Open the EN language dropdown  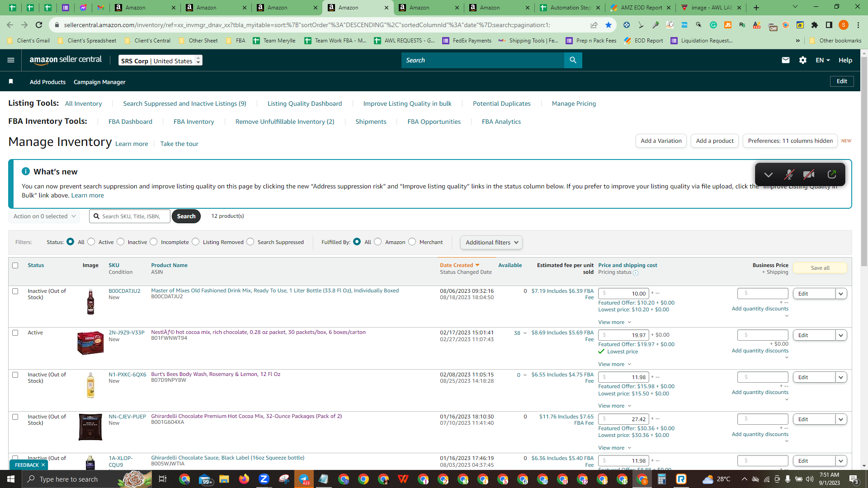tap(823, 60)
